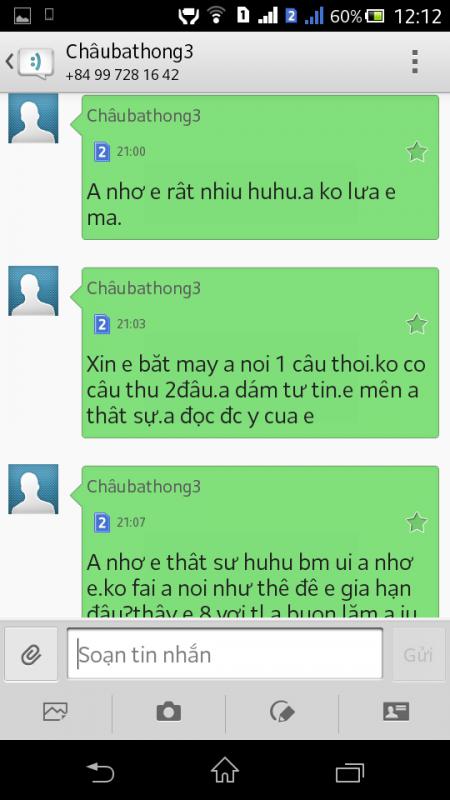This screenshot has width=450, height=800.
Task: Tap Android back navigation button
Action: pyautogui.click(x=100, y=772)
